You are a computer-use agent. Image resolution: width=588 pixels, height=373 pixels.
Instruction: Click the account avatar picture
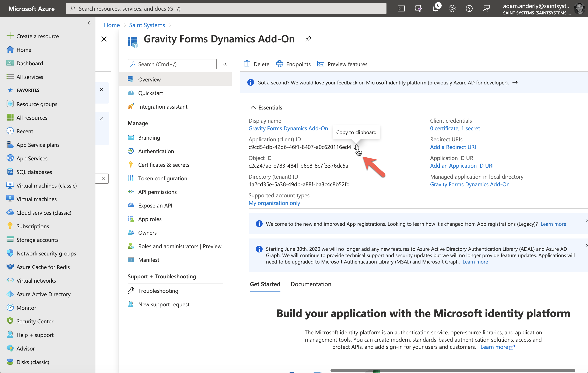point(580,8)
